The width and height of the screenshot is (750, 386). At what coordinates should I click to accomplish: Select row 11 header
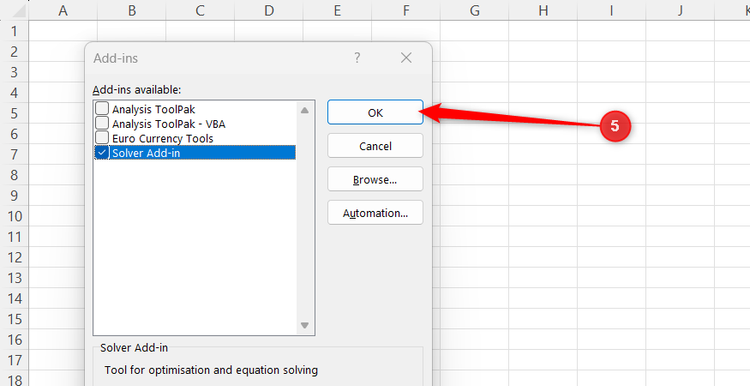(x=14, y=237)
